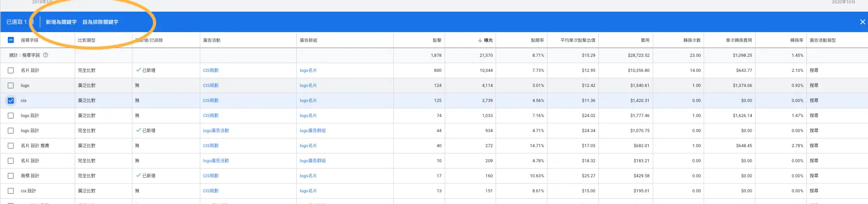
Task: Click the 已選取 1 項 selection count label
Action: (20, 22)
